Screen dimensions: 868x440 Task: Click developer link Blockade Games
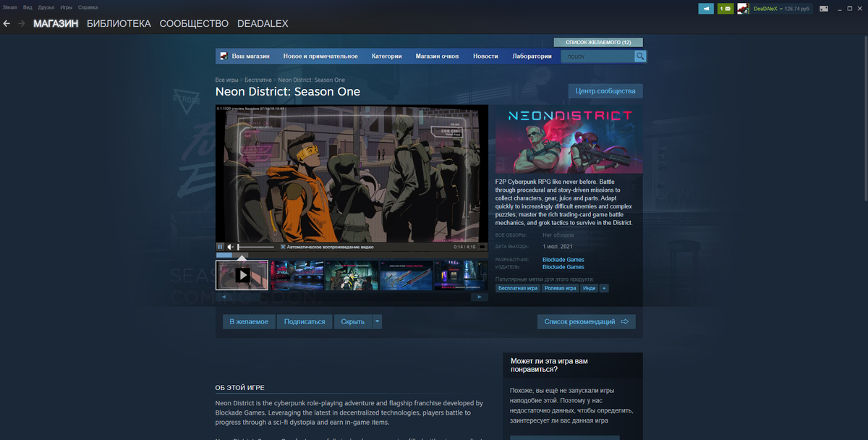point(563,260)
